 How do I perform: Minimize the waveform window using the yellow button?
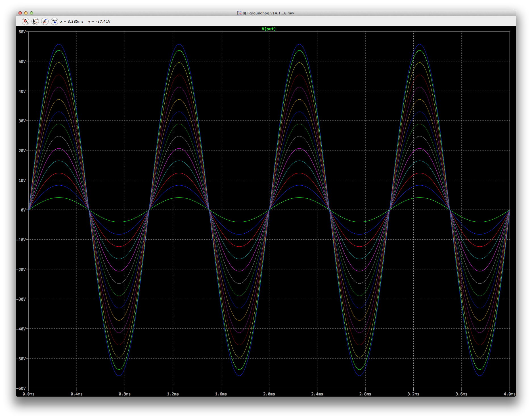tap(26, 13)
